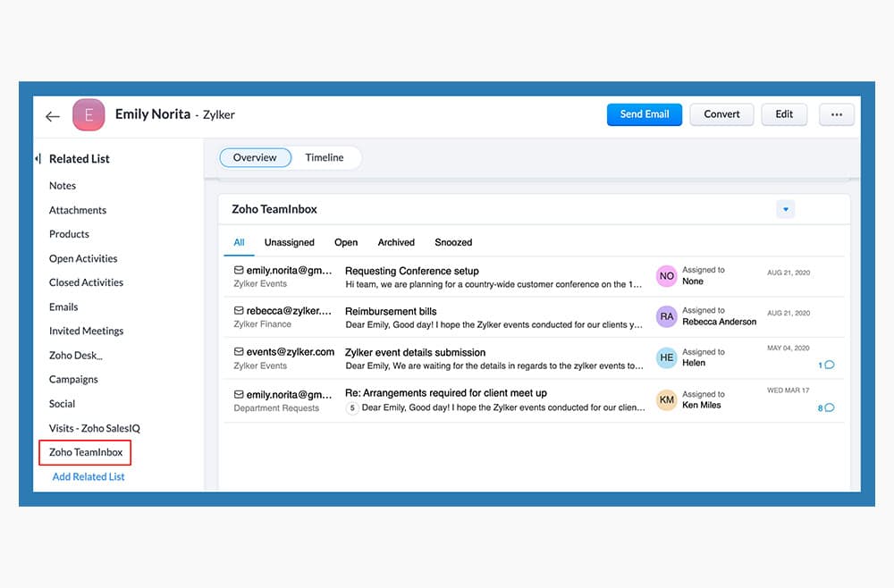
Task: Open Visits - Zoho SalesIQ related list
Action: point(95,428)
